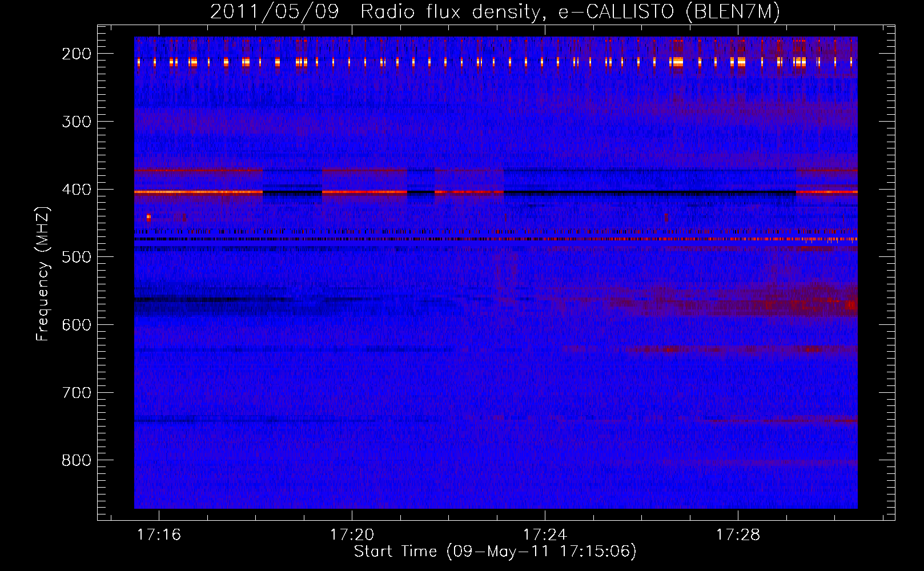Click the 17:28 time tick label
The width and height of the screenshot is (924, 571).
(738, 534)
